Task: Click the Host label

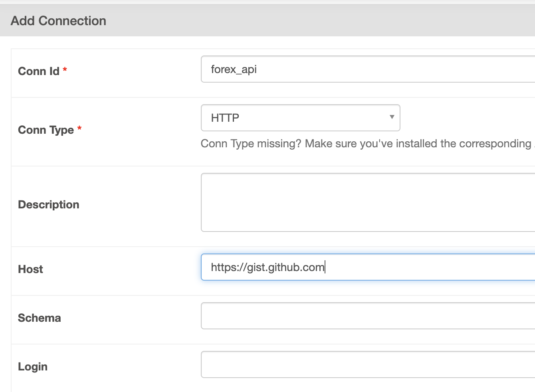Action: pos(31,269)
